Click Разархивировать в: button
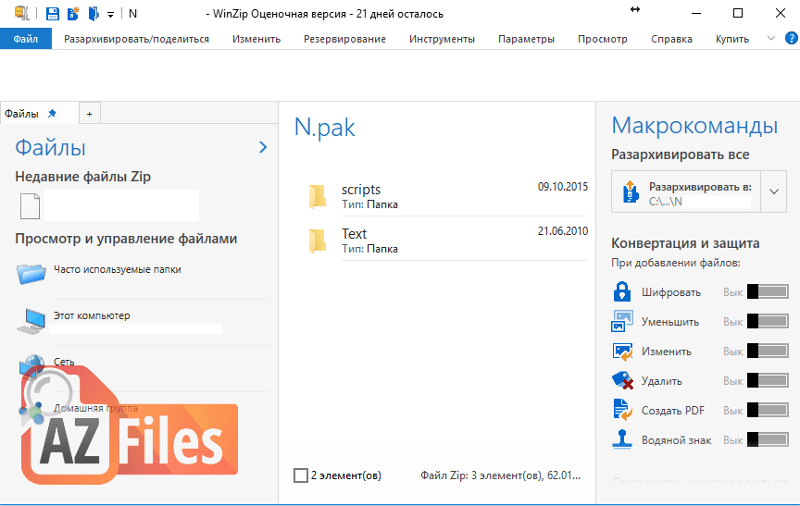Screen dimensions: 800x506 (x=686, y=192)
